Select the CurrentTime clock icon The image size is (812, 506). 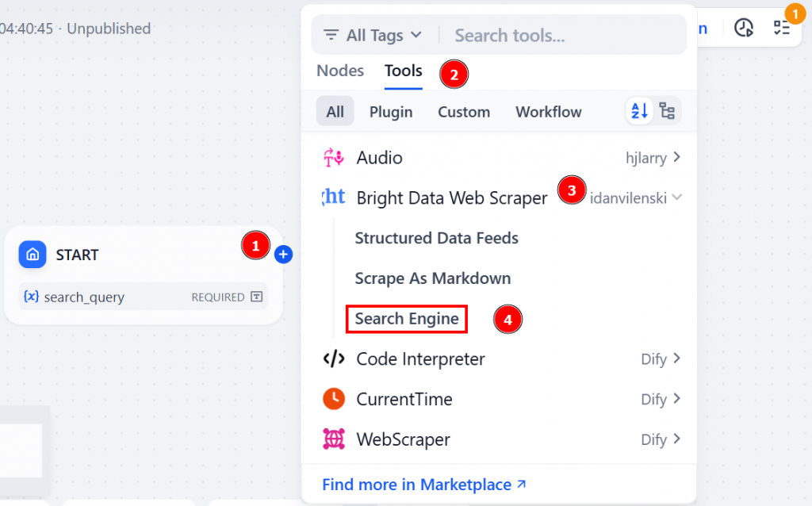[333, 399]
